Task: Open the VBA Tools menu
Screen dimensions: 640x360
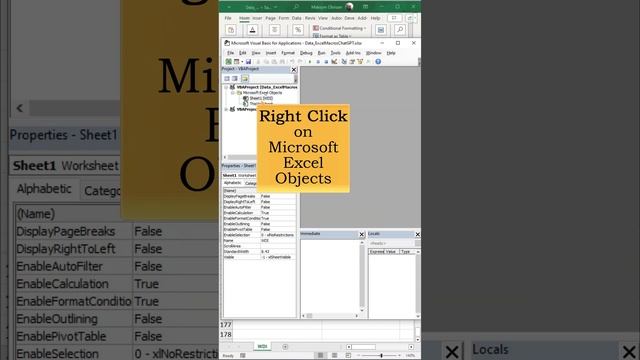Action: [x=336, y=53]
